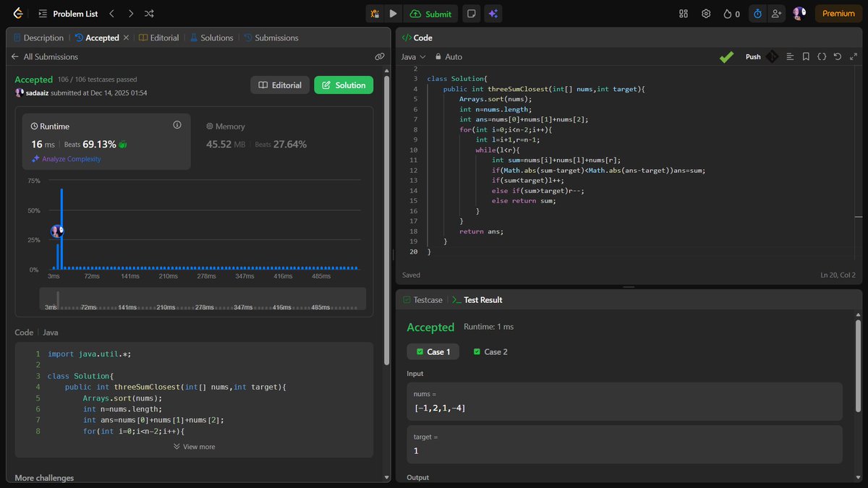Expand editor to fullscreen icon
This screenshot has height=488, width=868.
point(853,56)
